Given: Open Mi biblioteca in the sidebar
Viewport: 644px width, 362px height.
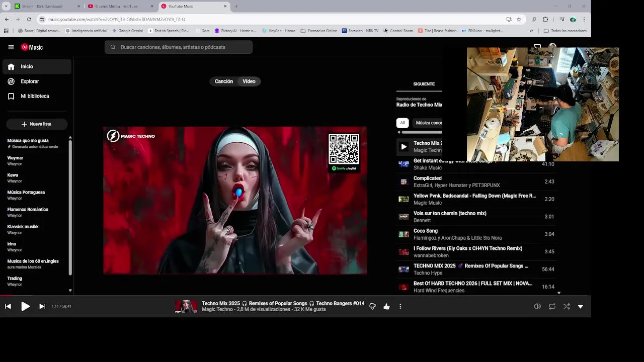Looking at the screenshot, I should pos(37,96).
